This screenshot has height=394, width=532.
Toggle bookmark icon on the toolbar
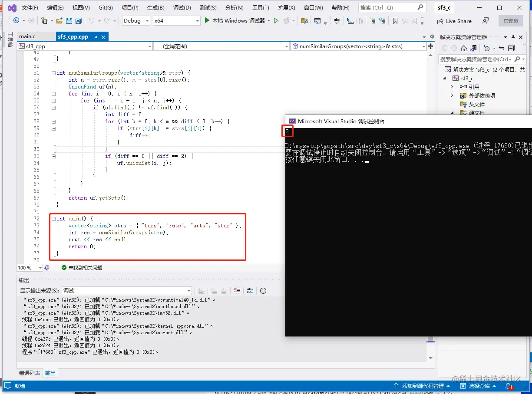395,21
